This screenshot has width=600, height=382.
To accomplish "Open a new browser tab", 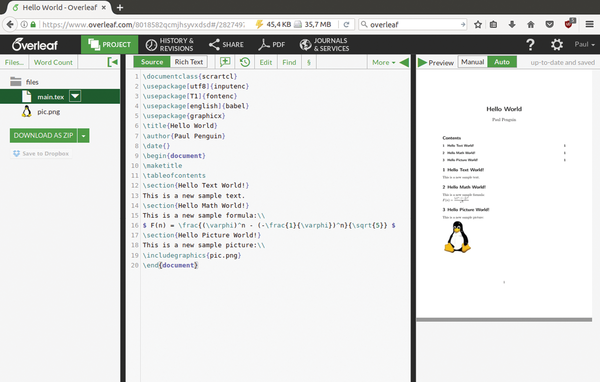I will point(120,7).
